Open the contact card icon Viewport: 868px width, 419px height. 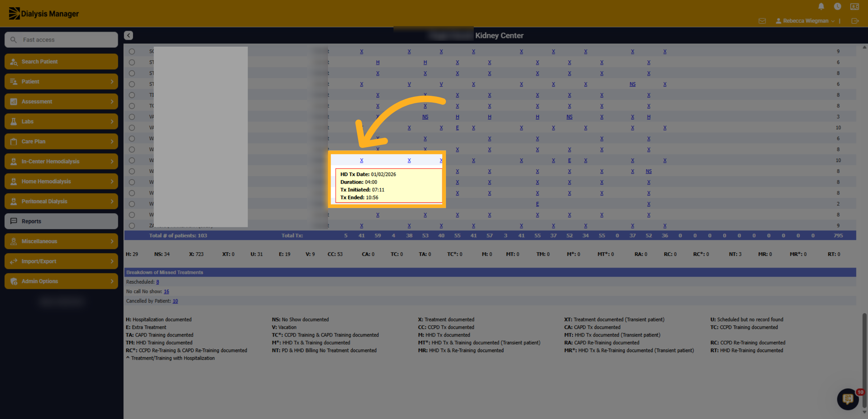click(855, 7)
